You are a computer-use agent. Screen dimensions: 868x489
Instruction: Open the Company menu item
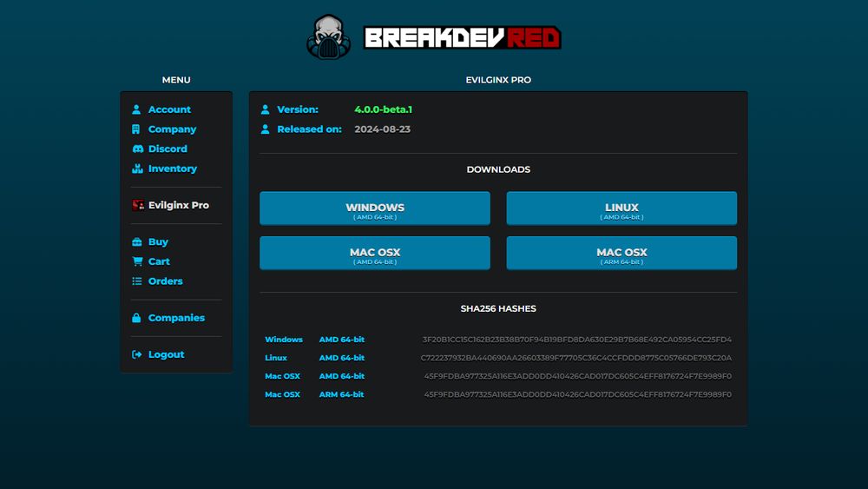tap(172, 129)
